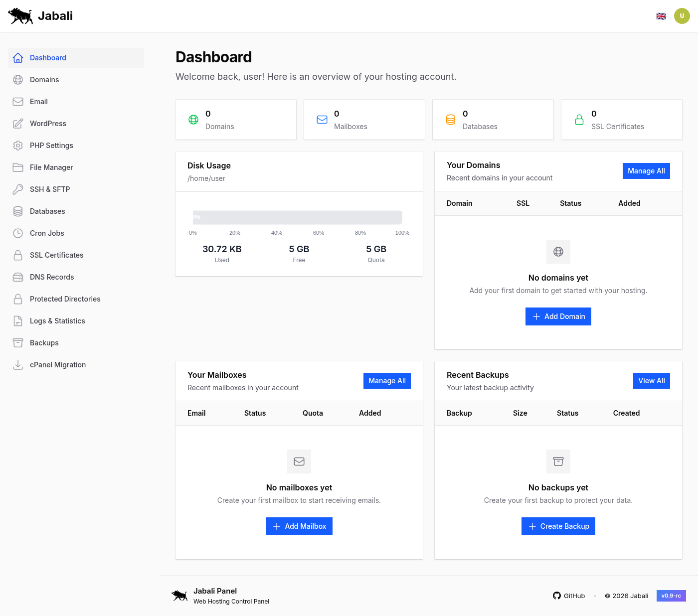This screenshot has width=698, height=616.
Task: Select the DNS Records icon
Action: pos(18,277)
